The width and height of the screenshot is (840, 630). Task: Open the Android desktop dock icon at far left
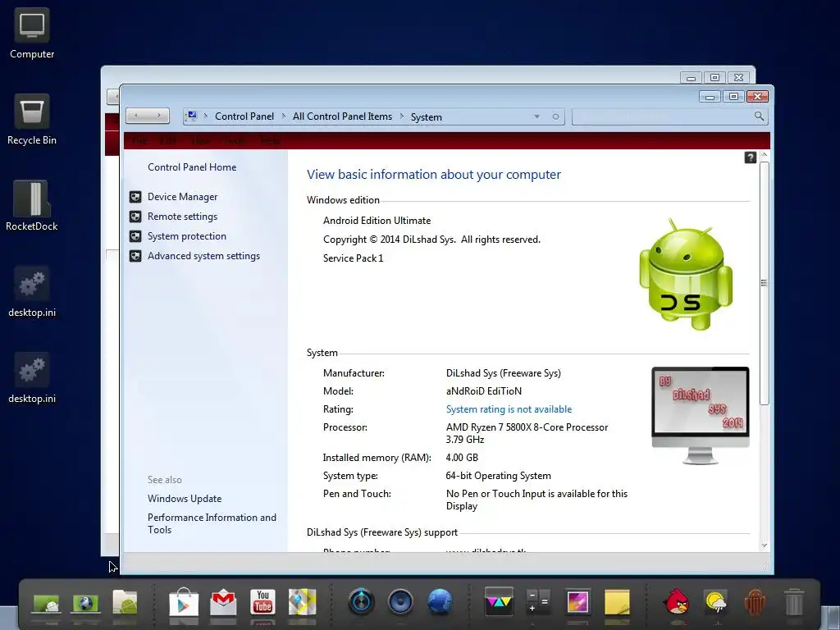coord(46,603)
